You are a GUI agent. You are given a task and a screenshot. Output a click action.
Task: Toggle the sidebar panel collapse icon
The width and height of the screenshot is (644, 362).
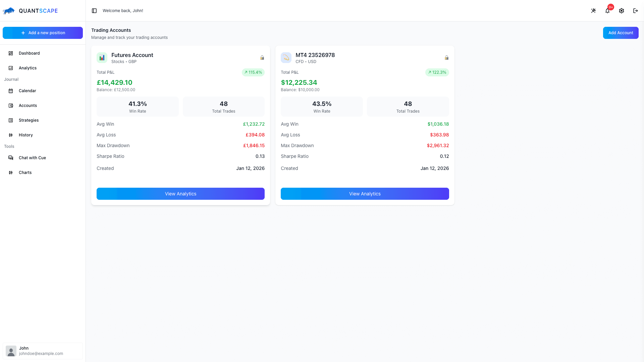tap(94, 11)
